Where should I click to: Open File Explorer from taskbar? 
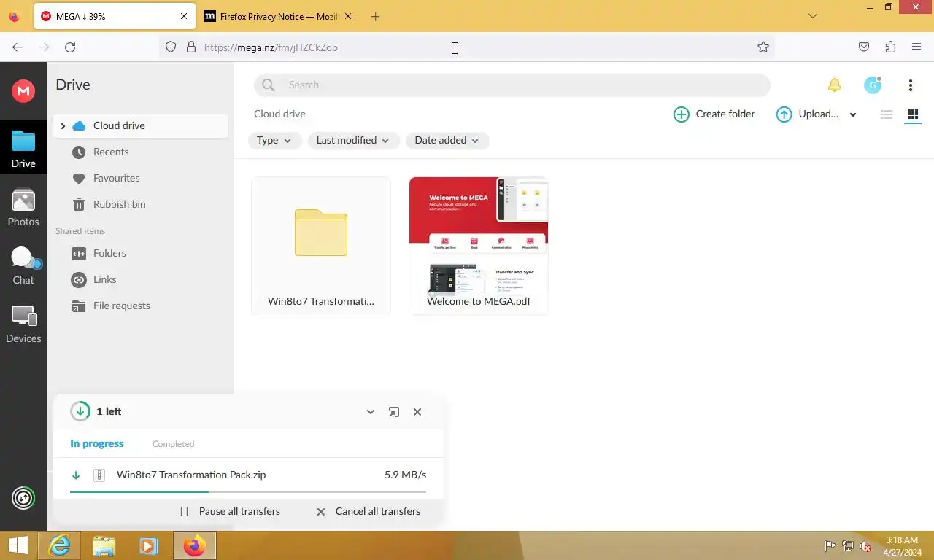click(x=104, y=545)
